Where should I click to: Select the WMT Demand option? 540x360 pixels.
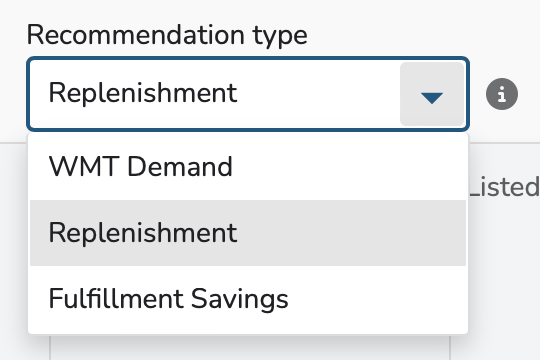(248, 167)
